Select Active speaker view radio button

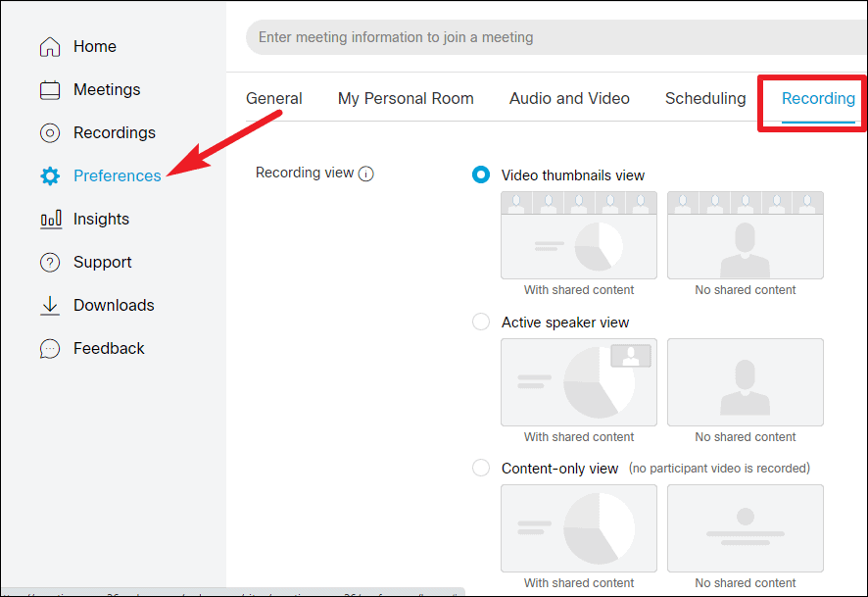coord(480,322)
